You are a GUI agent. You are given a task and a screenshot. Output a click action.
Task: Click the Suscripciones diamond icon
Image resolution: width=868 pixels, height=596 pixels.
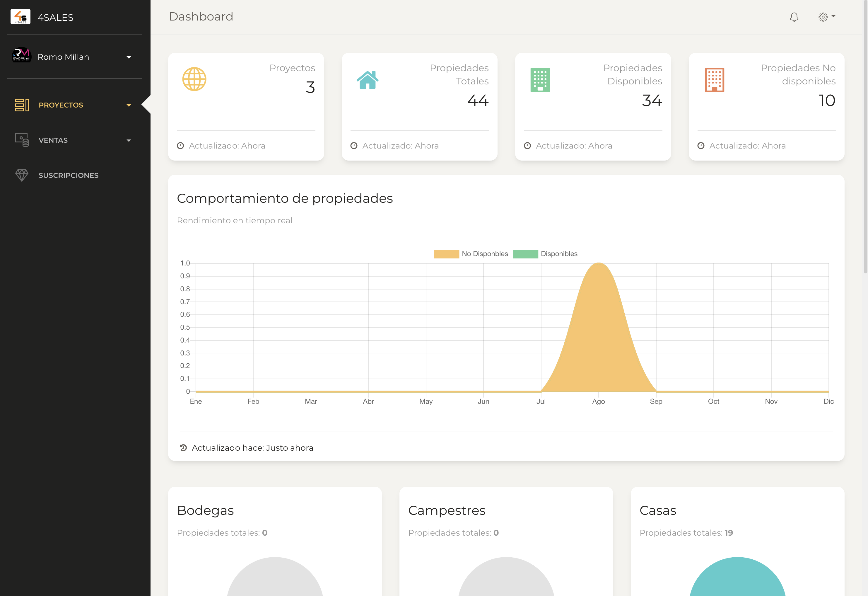pyautogui.click(x=22, y=175)
